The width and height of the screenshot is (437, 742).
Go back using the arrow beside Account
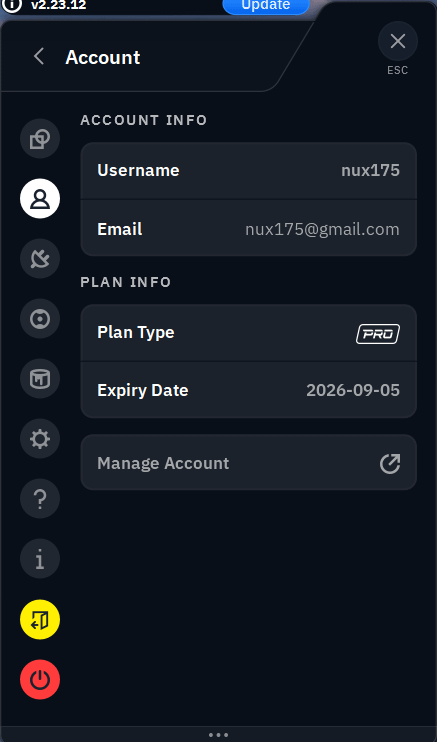39,57
